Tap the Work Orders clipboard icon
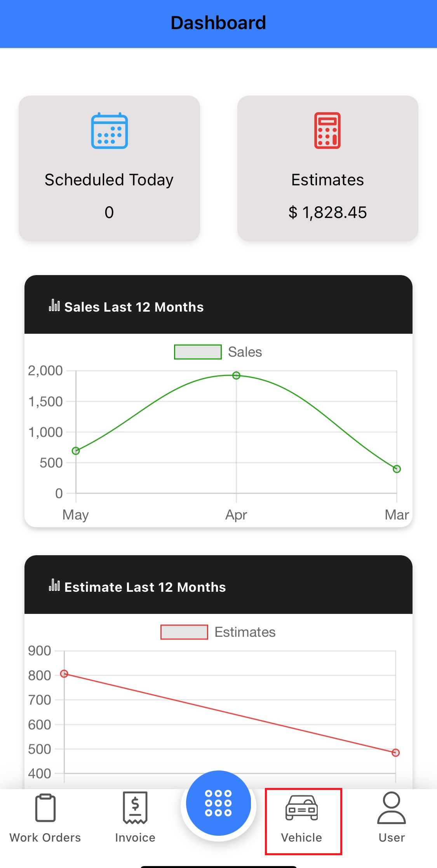The image size is (437, 868). point(45,808)
